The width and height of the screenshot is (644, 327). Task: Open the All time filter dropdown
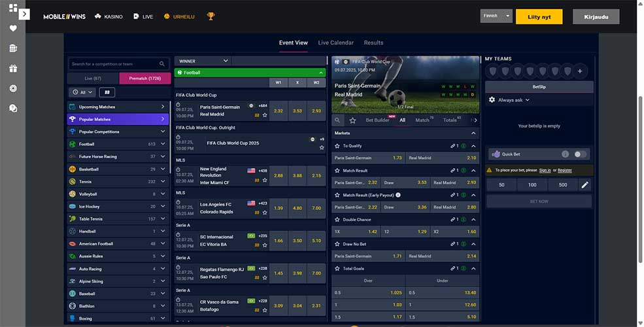coord(82,92)
